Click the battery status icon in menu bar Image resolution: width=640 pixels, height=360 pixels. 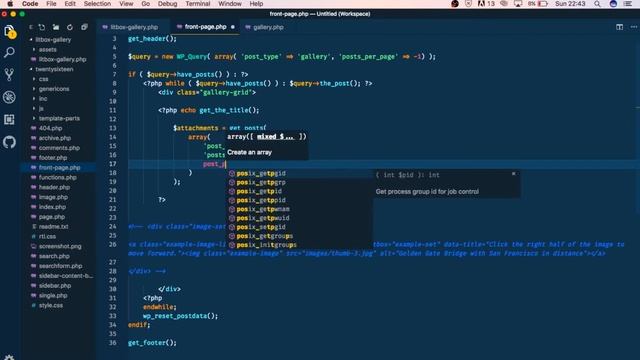click(x=542, y=4)
